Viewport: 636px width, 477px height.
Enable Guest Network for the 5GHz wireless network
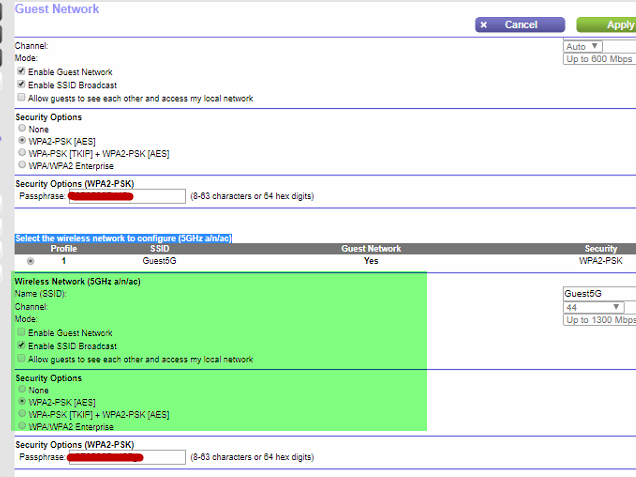tap(22, 333)
